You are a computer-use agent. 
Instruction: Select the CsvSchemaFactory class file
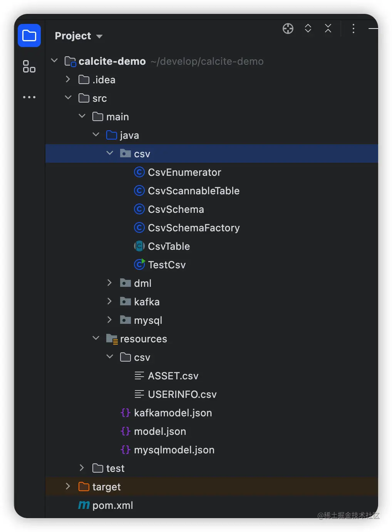point(194,228)
